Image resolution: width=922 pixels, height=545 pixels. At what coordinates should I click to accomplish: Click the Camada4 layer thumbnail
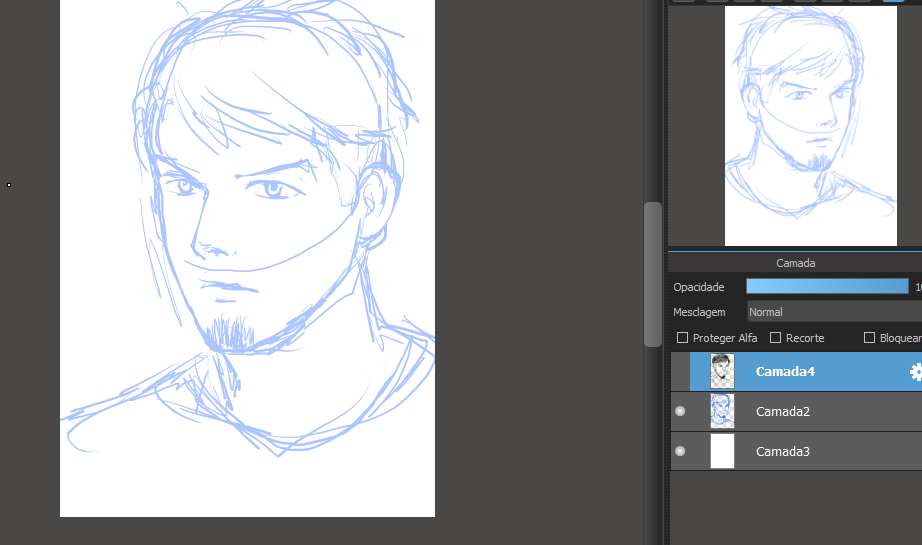click(x=722, y=372)
